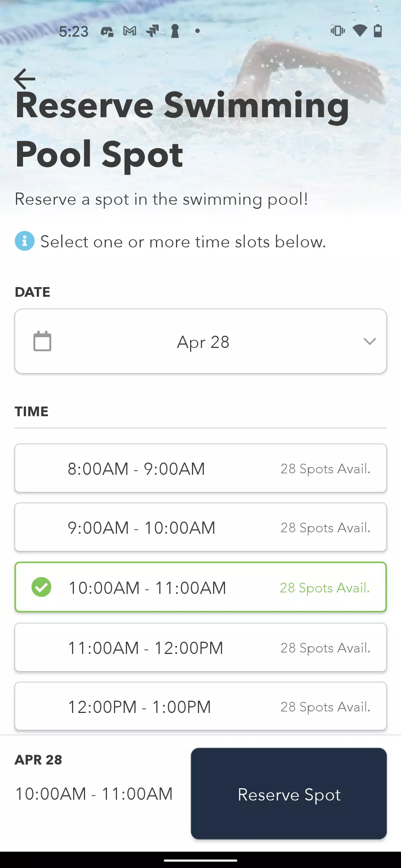The width and height of the screenshot is (401, 868).
Task: Tap the calendar icon in date field
Action: click(42, 341)
